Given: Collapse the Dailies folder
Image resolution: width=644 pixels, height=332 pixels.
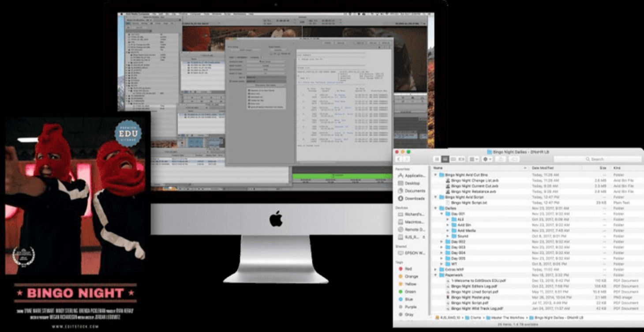Looking at the screenshot, I should tap(435, 208).
